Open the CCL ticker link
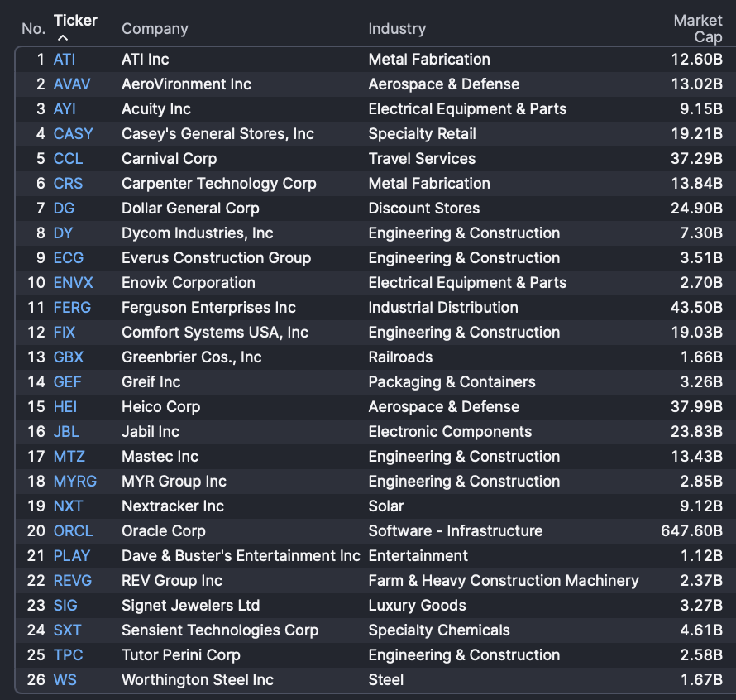The image size is (736, 700). click(68, 159)
